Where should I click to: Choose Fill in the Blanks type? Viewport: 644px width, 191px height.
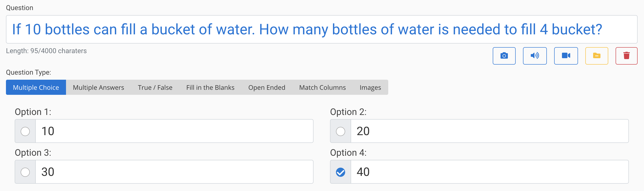pyautogui.click(x=210, y=87)
